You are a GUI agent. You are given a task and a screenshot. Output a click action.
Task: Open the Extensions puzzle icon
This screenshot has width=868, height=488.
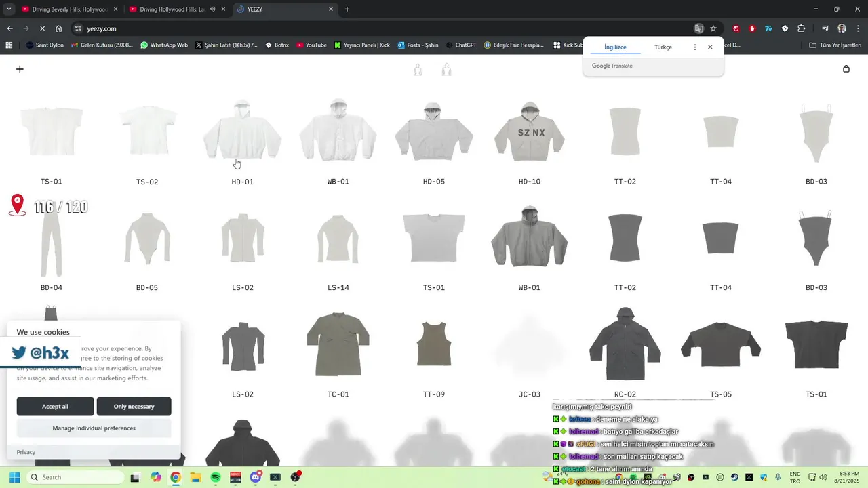click(x=802, y=28)
